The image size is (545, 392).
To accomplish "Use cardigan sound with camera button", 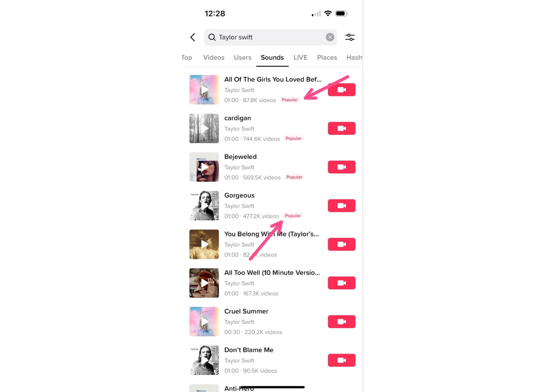I will pos(341,128).
